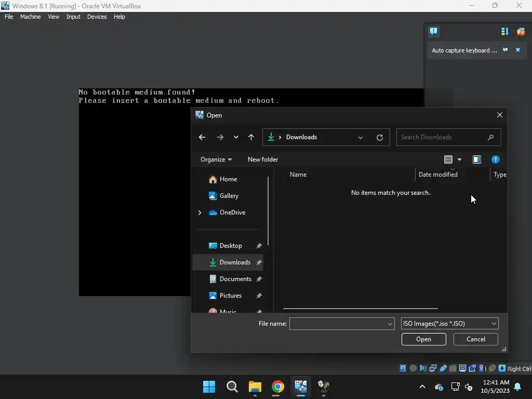Click the Cancel button
532x399 pixels.
(476, 339)
